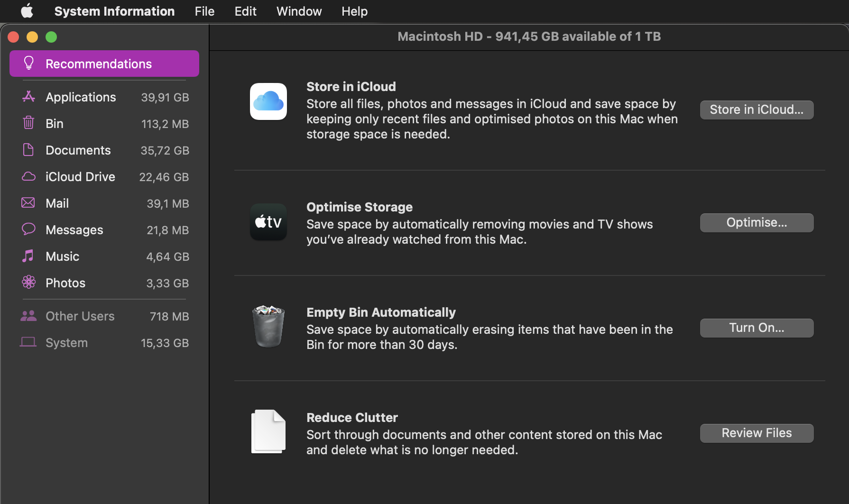Open the Photos category
Image resolution: width=849 pixels, height=504 pixels.
point(104,283)
